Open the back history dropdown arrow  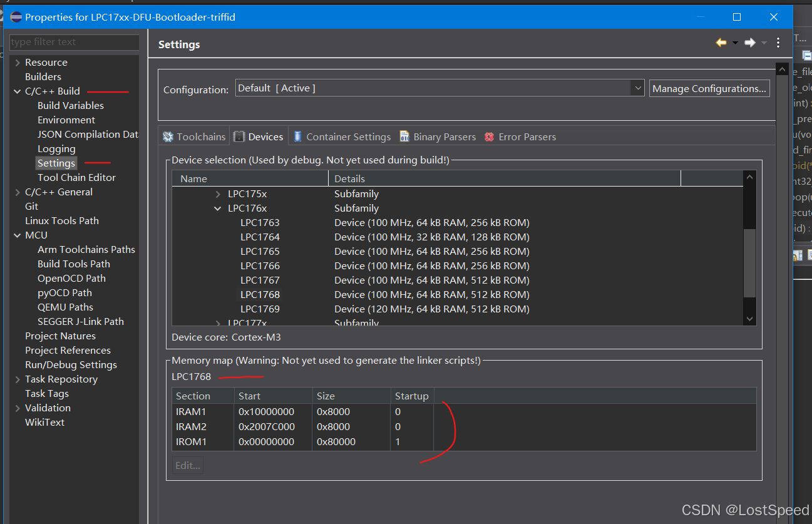point(735,43)
